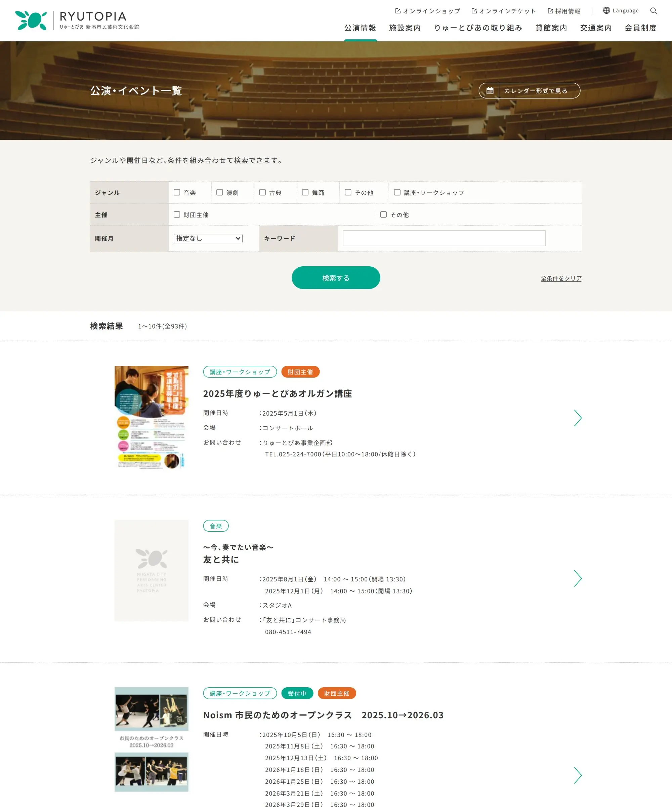Tick the 財団主催 organizer checkbox
This screenshot has height=807, width=672.
click(x=177, y=215)
